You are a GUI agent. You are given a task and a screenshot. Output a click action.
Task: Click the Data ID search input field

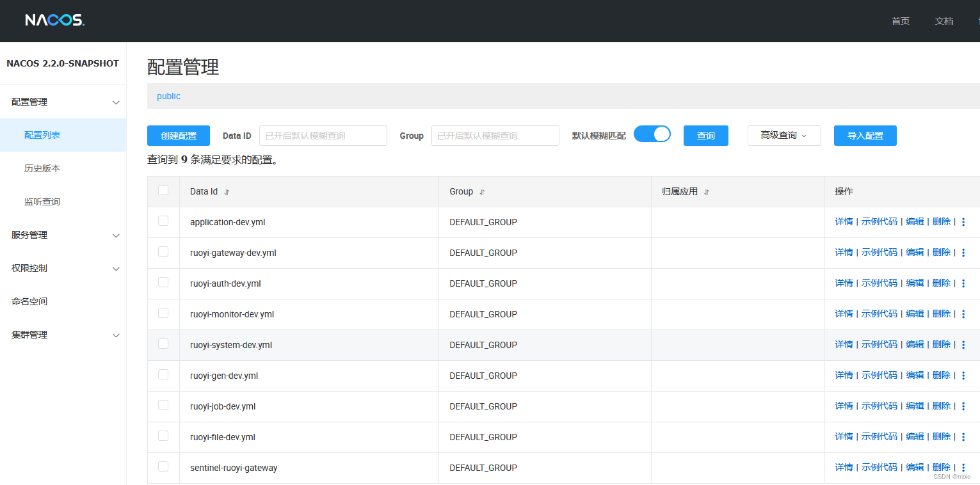click(x=323, y=136)
